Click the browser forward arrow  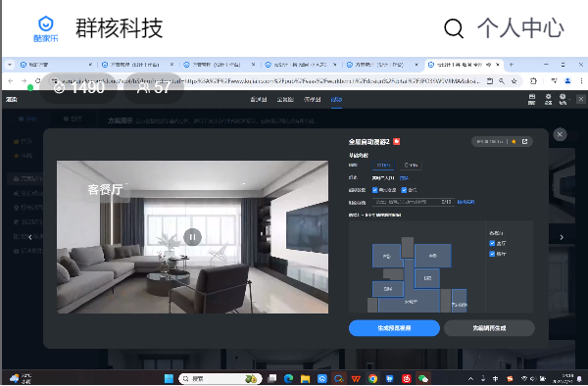coord(24,81)
